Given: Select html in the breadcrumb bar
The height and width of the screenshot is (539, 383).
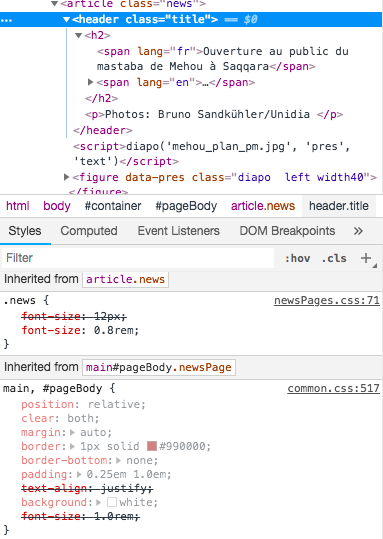Looking at the screenshot, I should tap(18, 206).
